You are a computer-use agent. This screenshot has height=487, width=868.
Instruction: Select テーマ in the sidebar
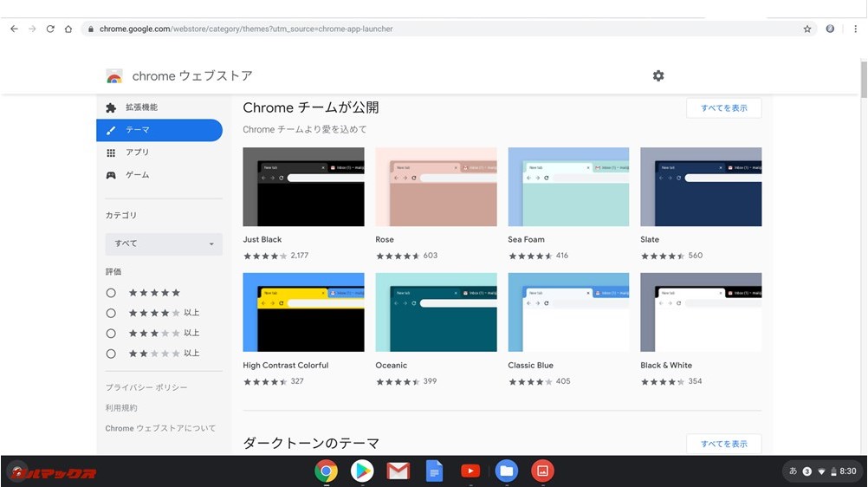159,130
